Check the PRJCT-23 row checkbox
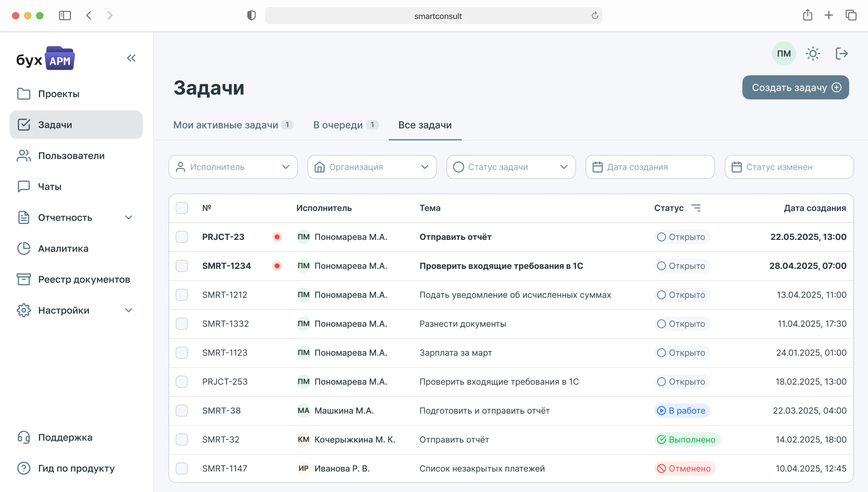Screen dimensions: 868x492 pyautogui.click(x=182, y=237)
